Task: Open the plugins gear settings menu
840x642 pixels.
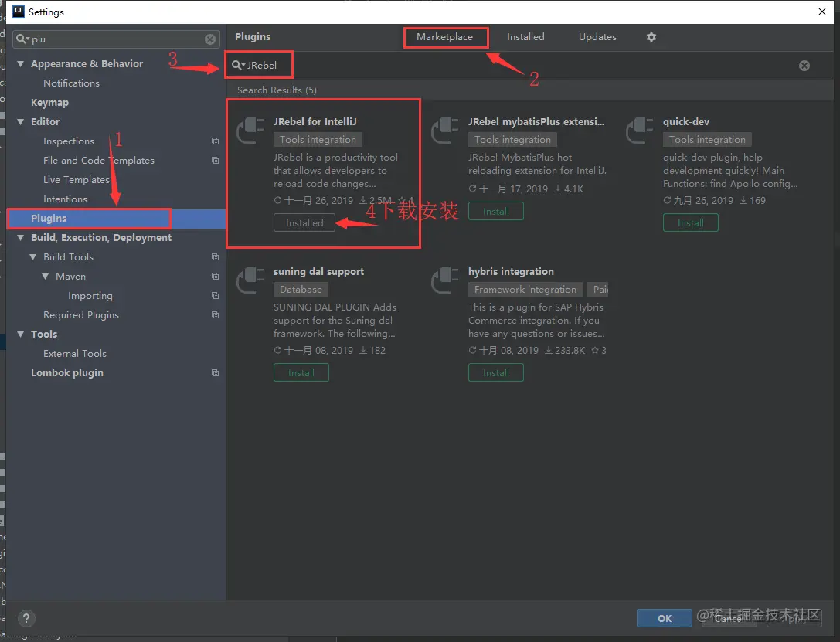Action: (651, 37)
